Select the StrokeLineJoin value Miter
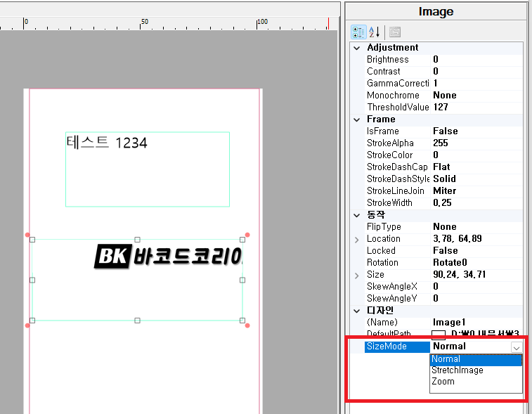Image resolution: width=532 pixels, height=414 pixels. (476, 190)
